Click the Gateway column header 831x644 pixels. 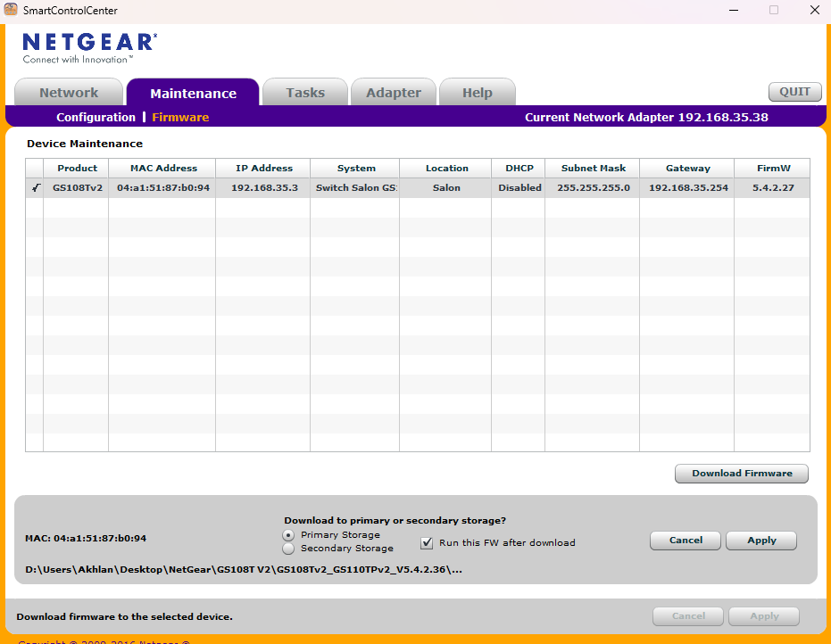(687, 168)
